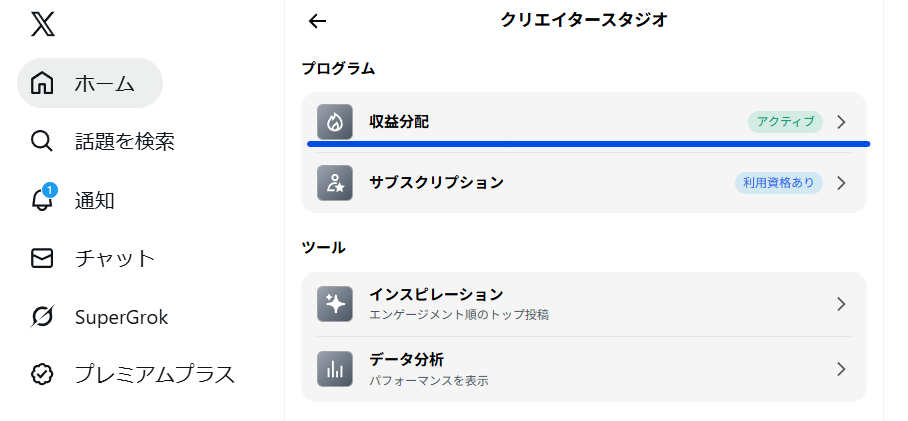Click the Premium Plus verified badge icon
908x421 pixels.
coord(42,375)
